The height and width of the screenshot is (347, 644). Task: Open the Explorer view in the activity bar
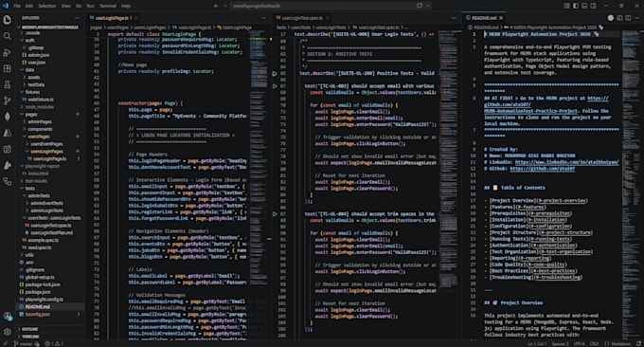pyautogui.click(x=7, y=20)
